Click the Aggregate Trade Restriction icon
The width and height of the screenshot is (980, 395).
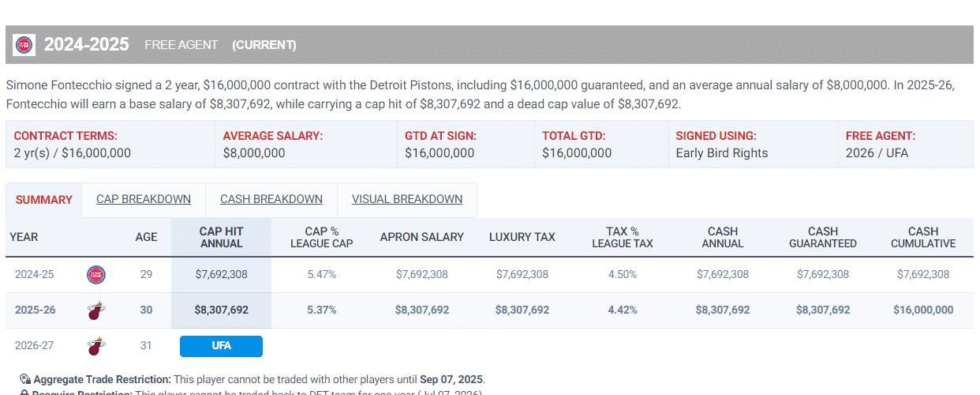coord(25,379)
